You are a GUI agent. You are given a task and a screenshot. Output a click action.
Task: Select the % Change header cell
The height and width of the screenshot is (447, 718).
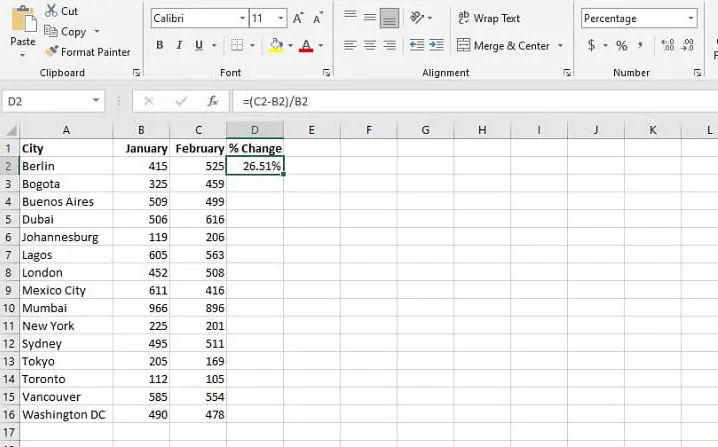pos(255,148)
